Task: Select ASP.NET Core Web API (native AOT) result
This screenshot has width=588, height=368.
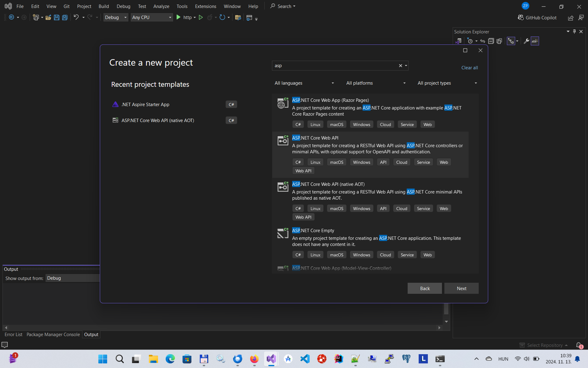Action: click(x=370, y=201)
